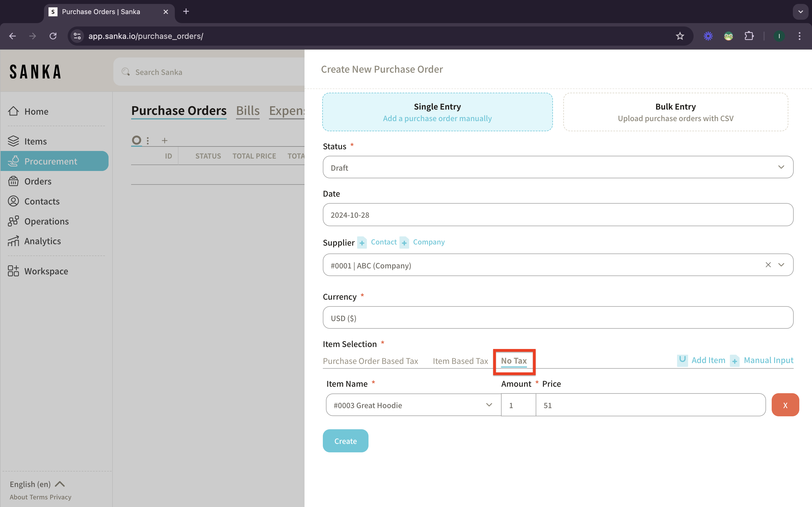The width and height of the screenshot is (812, 507).
Task: Select Single Entry mode card
Action: 437,112
